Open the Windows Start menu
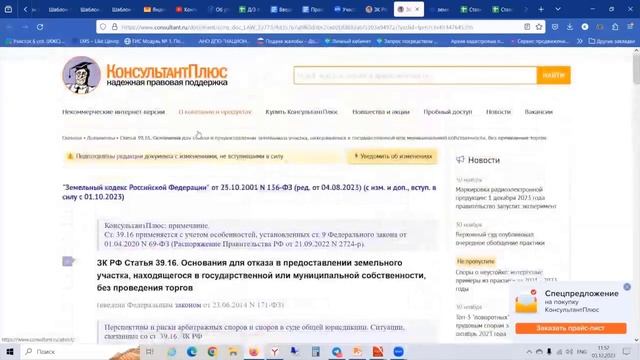The height and width of the screenshot is (360, 640). pos(10,351)
